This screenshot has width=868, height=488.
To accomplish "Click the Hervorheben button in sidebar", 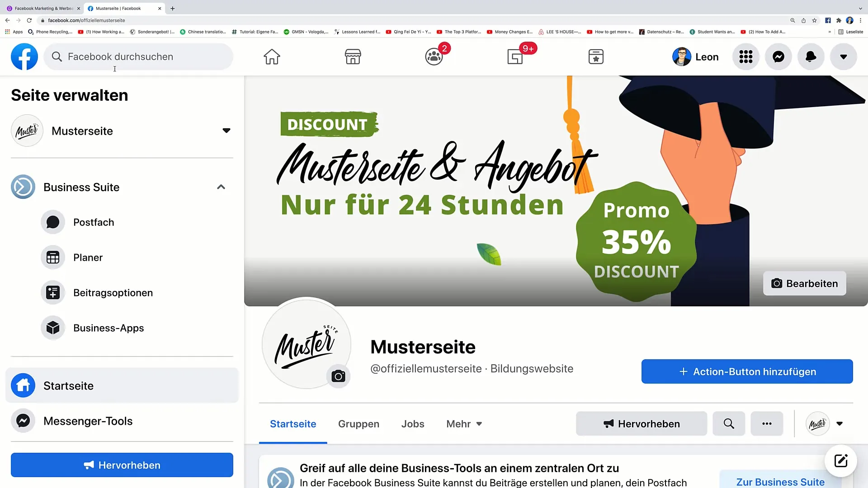I will (x=122, y=465).
